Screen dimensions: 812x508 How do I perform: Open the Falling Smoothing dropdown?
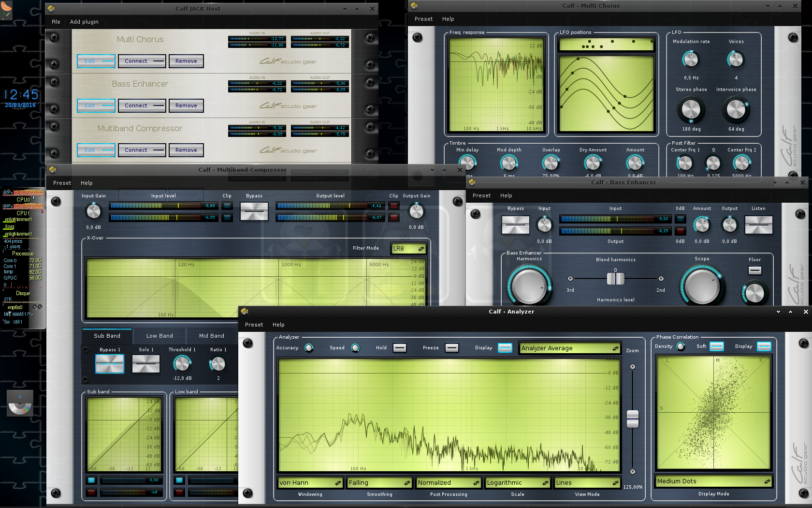379,483
